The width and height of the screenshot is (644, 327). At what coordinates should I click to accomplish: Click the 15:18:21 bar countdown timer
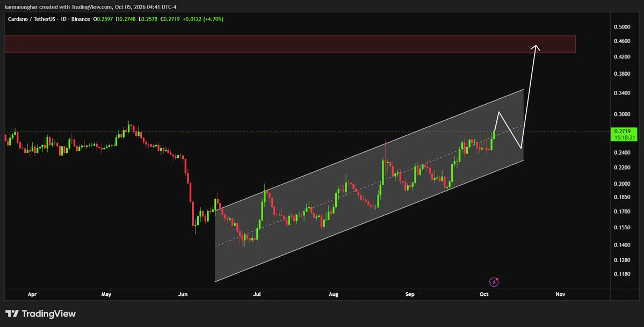tap(624, 137)
